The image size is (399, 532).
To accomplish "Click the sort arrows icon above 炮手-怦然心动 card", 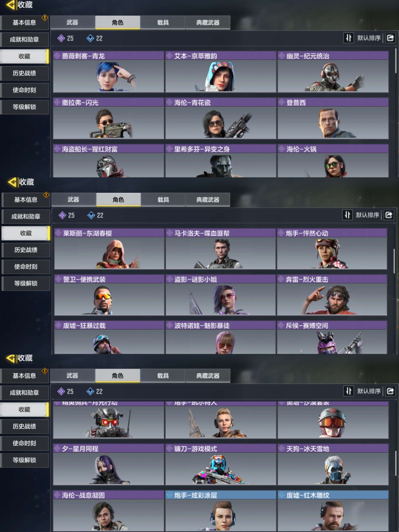I will click(347, 215).
